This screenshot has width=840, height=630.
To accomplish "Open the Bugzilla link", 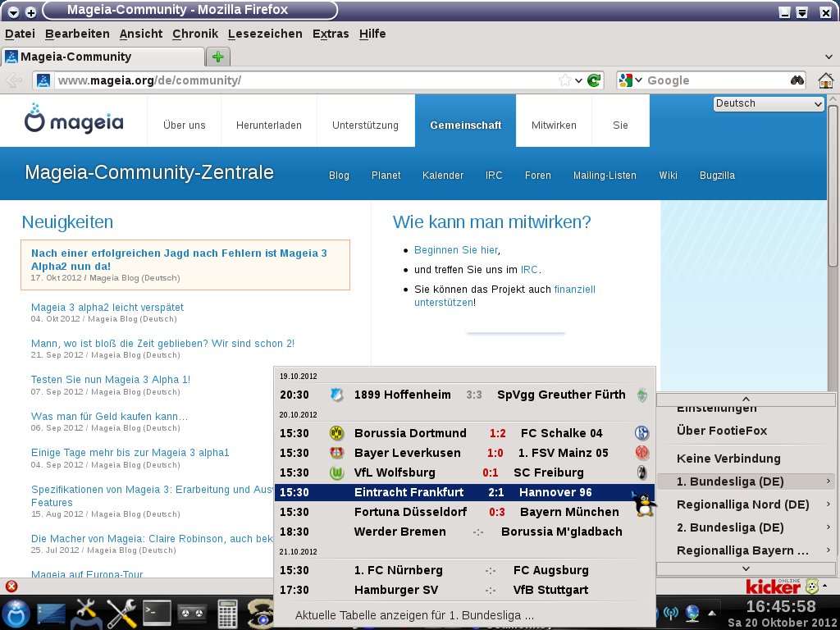I will 717,176.
